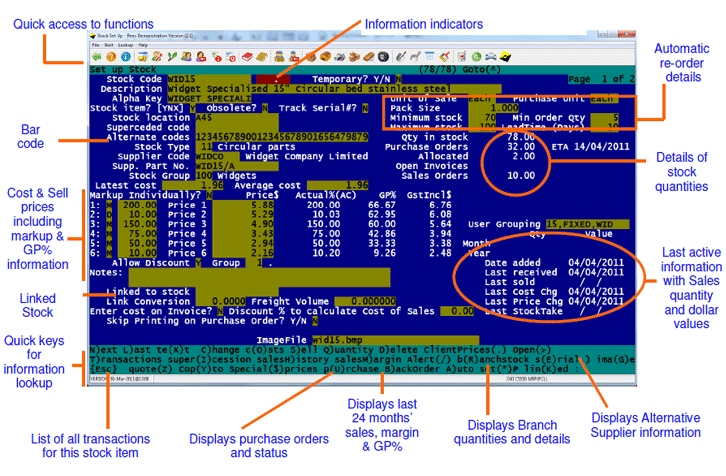Image resolution: width=726 pixels, height=476 pixels.
Task: Click the two-people icon in the toolbar
Action: [x=279, y=58]
